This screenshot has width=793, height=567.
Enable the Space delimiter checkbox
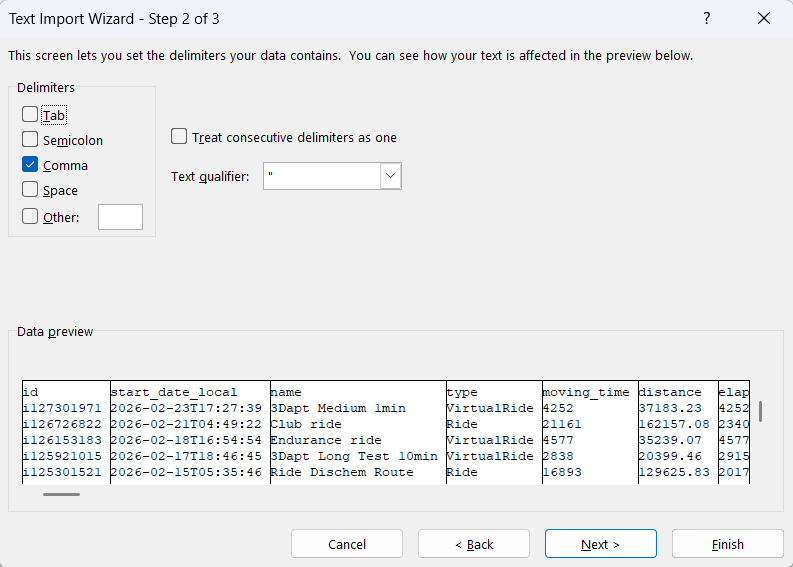30,190
